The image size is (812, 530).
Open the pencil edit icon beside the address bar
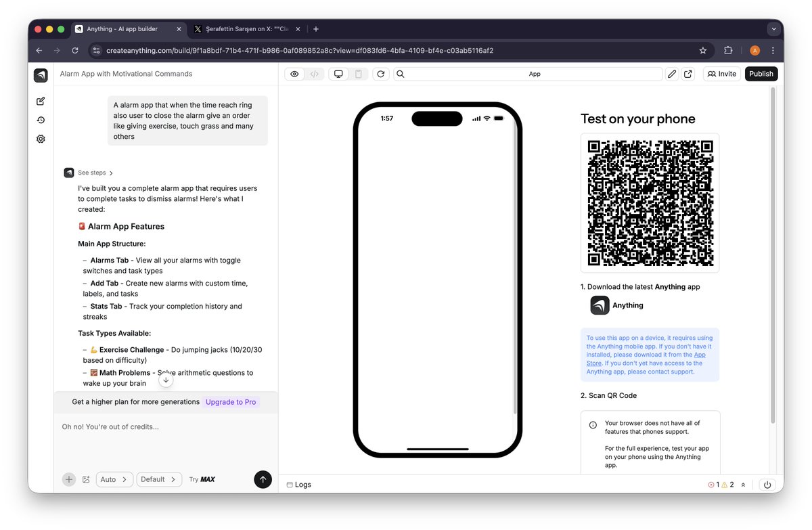[671, 74]
